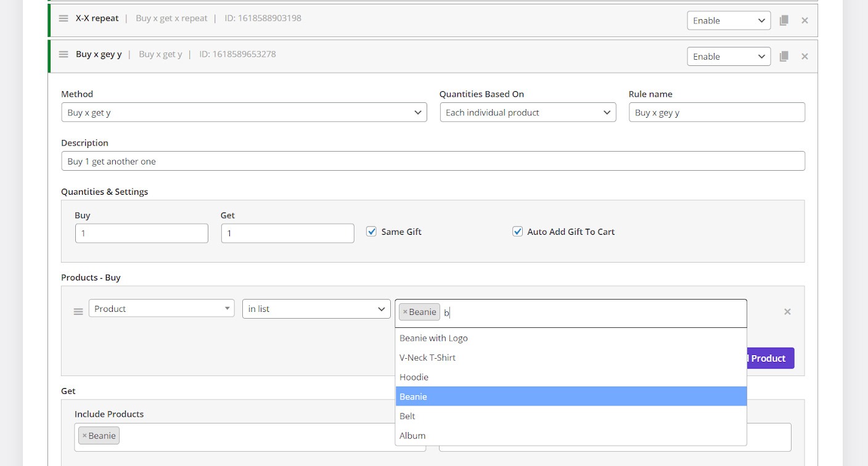Duplicate the Buy x gey y rule

click(x=784, y=56)
